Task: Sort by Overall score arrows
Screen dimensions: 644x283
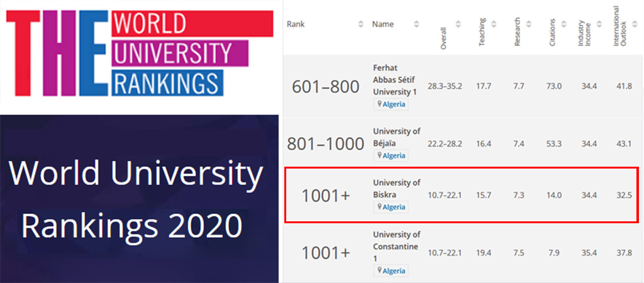Action: 458,24
